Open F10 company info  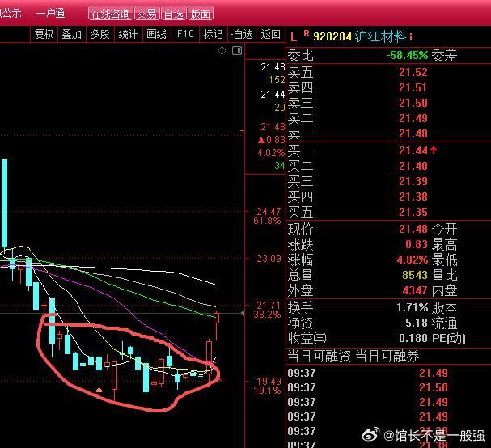click(x=185, y=34)
